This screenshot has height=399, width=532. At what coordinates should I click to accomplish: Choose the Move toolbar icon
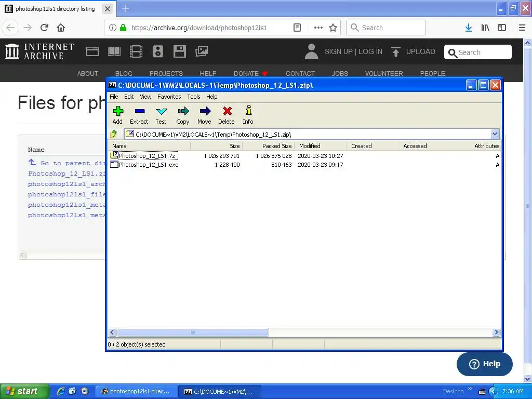point(204,115)
